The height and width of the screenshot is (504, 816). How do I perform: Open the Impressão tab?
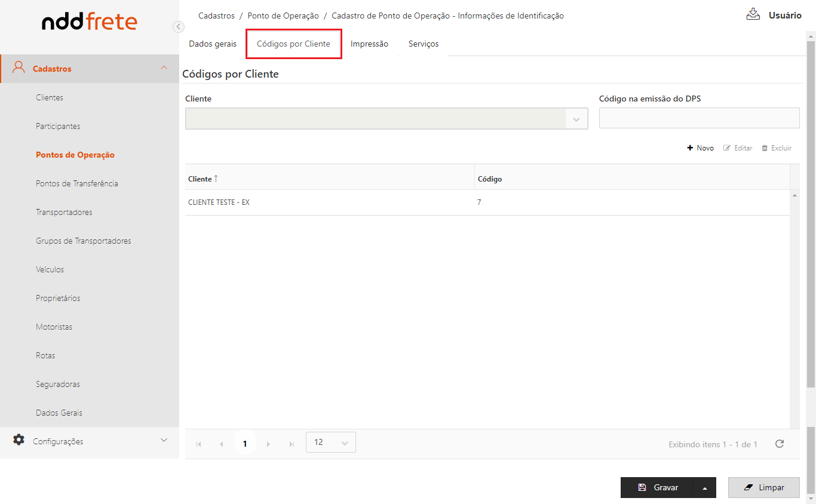(369, 44)
